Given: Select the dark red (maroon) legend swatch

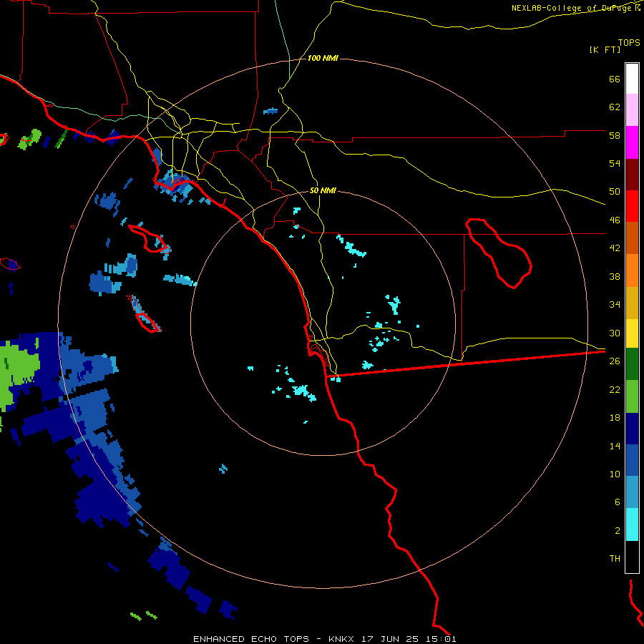Looking at the screenshot, I should pos(632,174).
